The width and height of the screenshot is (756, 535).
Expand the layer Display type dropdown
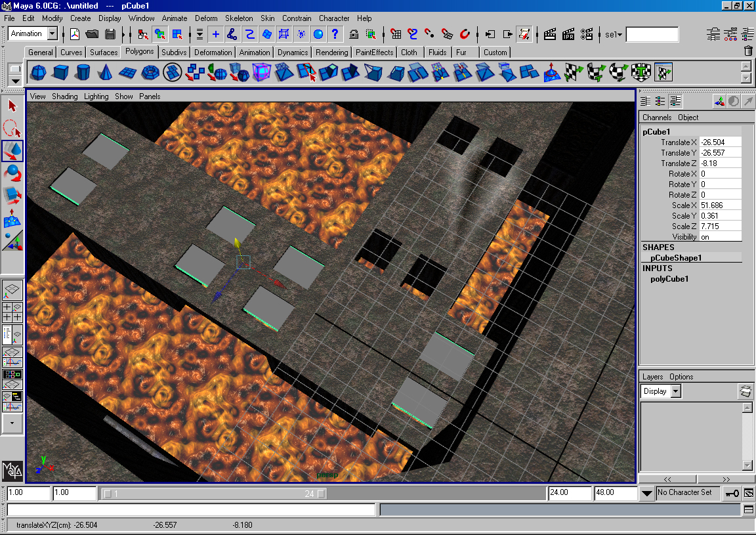pos(676,391)
